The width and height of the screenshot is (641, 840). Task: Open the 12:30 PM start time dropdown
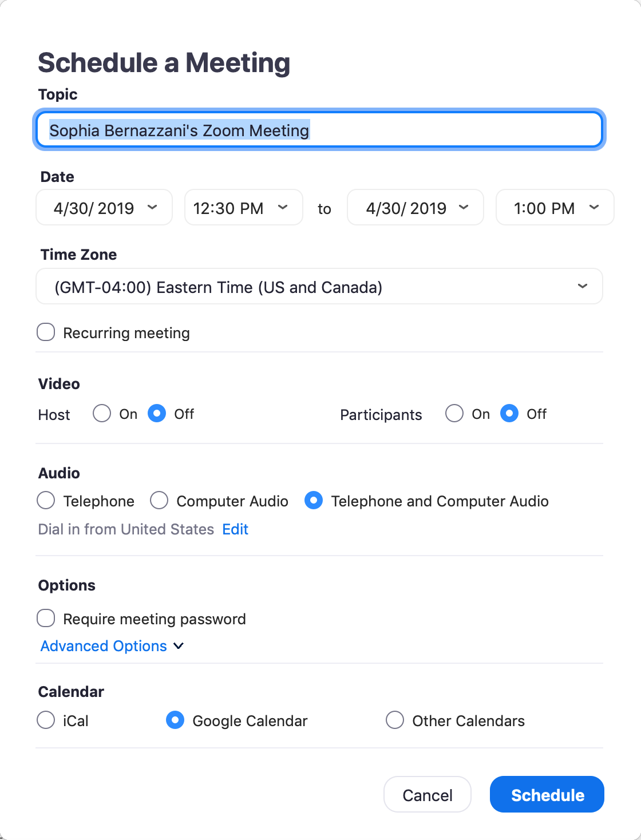243,207
